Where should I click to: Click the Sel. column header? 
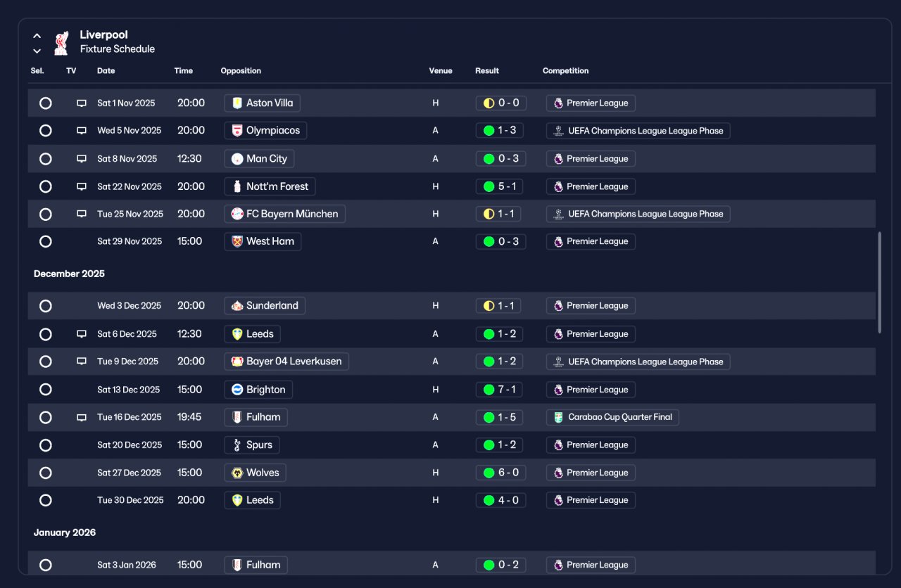[37, 71]
